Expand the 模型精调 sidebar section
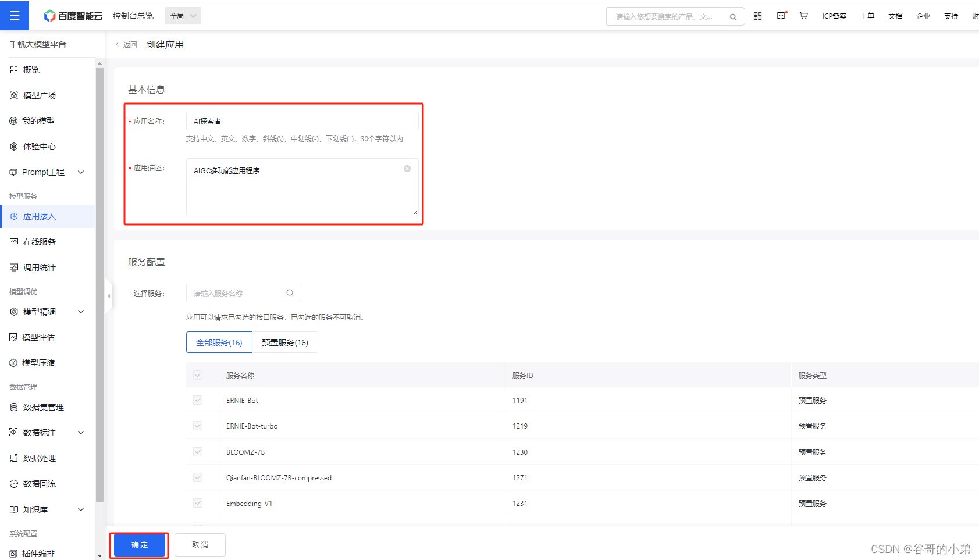The image size is (979, 560). click(x=81, y=312)
